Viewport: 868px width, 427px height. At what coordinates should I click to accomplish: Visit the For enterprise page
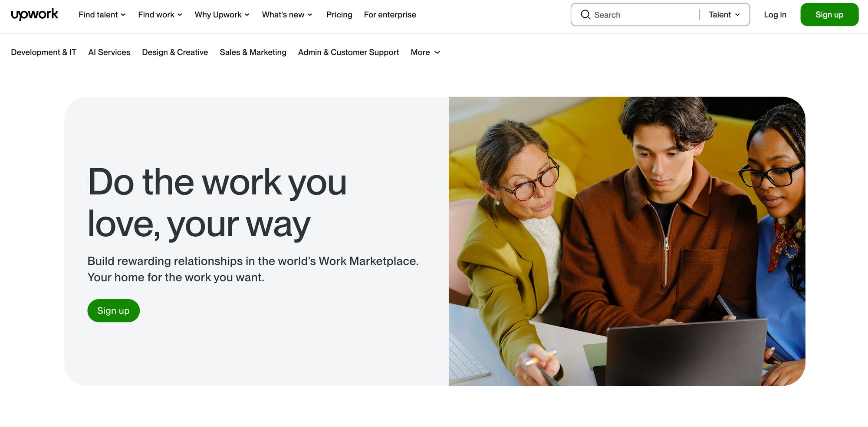click(390, 14)
